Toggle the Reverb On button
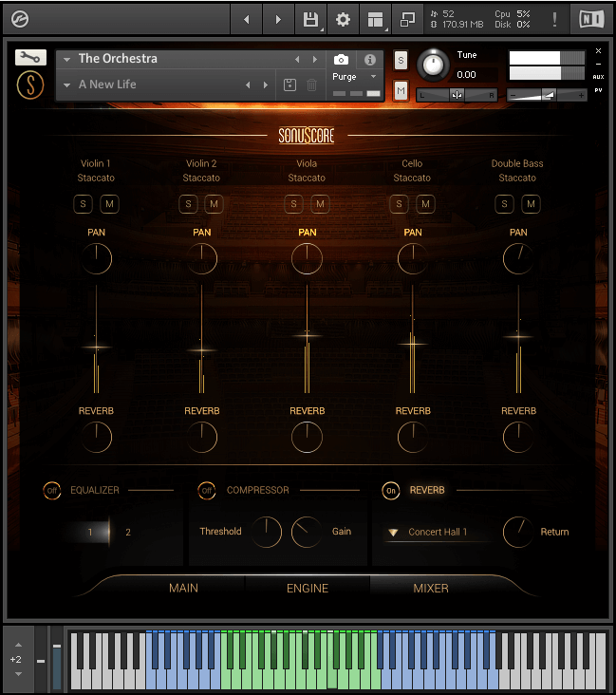616x695 pixels. pos(391,491)
